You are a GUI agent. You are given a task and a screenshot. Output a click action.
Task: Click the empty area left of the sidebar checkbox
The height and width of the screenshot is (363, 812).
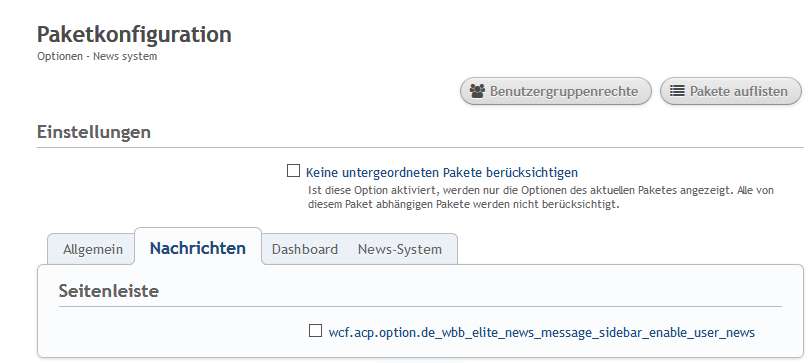point(181,331)
